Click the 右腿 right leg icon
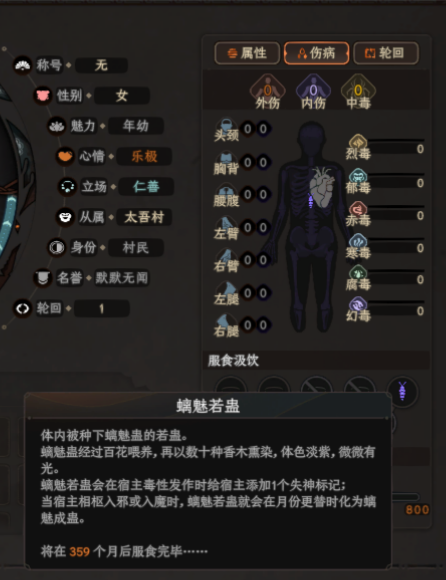Viewport: 446px width, 580px height. tap(226, 322)
